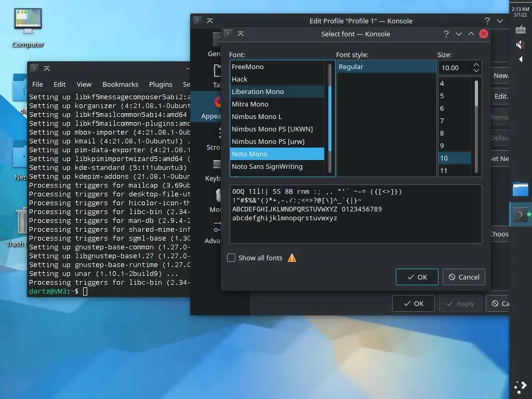The width and height of the screenshot is (532, 399).
Task: Open the File menu in the terminal
Action: click(37, 85)
